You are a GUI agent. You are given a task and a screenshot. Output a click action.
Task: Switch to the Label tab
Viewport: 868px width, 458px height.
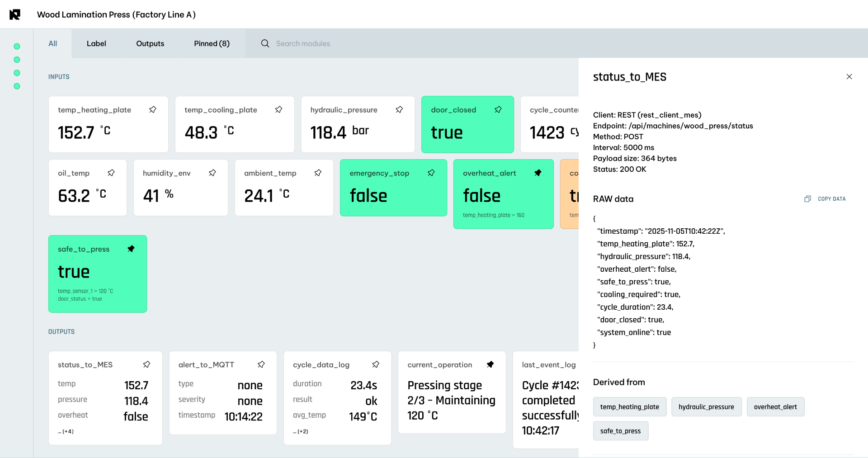click(x=96, y=43)
